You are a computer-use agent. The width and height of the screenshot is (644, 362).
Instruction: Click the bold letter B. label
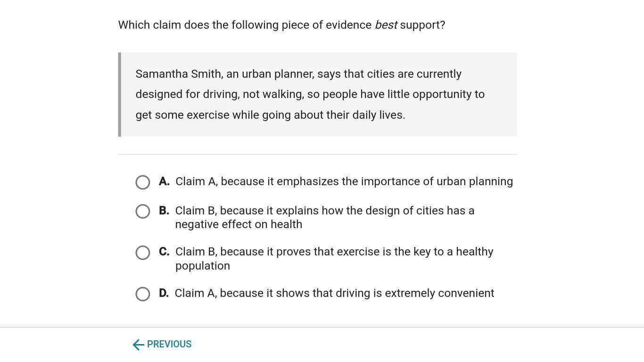pyautogui.click(x=164, y=211)
